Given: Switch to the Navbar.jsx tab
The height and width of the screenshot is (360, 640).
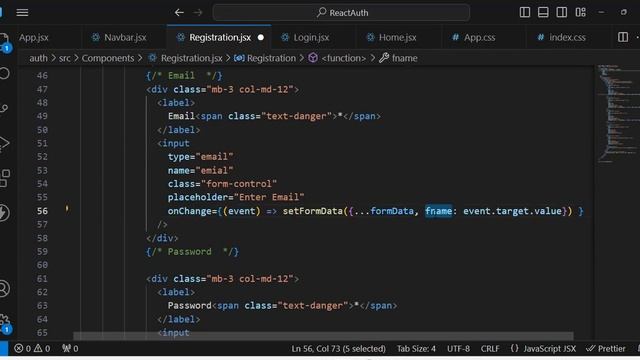Looking at the screenshot, I should 124,38.
